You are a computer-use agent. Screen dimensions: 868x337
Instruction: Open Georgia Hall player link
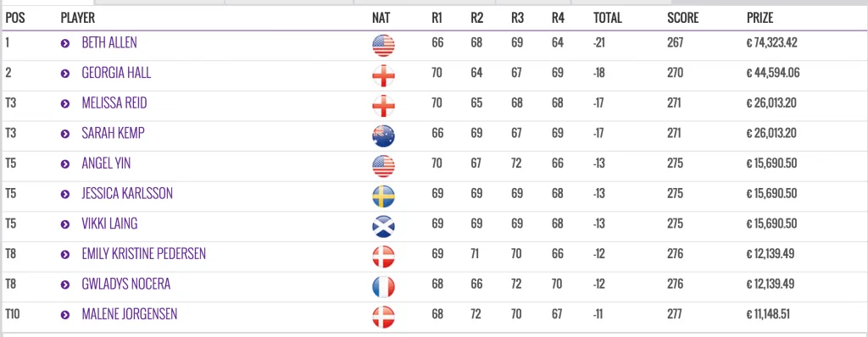[x=116, y=73]
